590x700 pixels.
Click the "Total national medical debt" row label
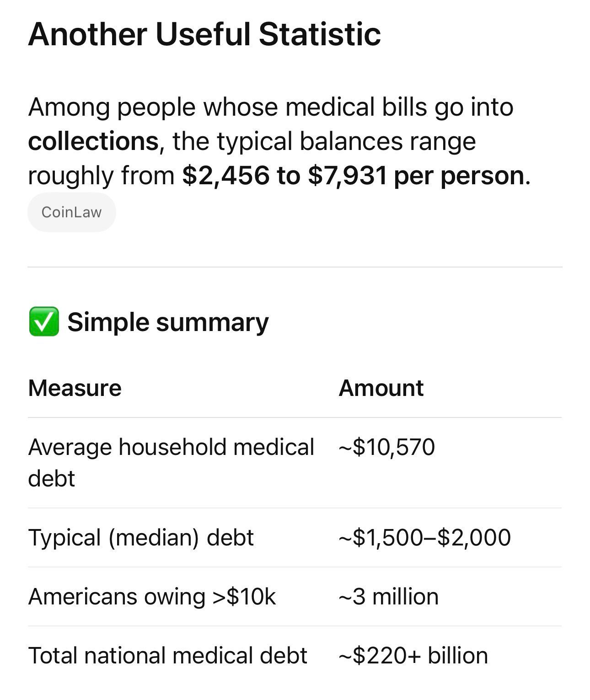(167, 656)
